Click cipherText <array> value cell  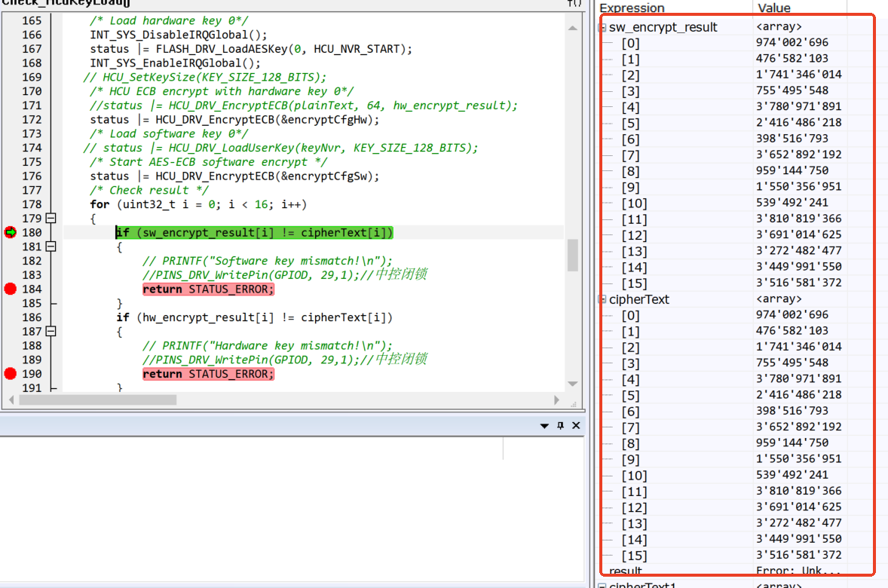coord(779,299)
